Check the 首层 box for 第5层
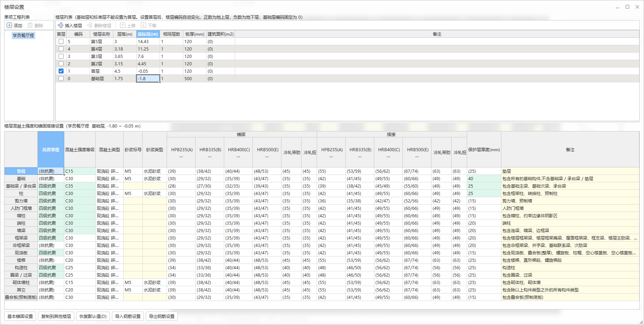 [61, 41]
